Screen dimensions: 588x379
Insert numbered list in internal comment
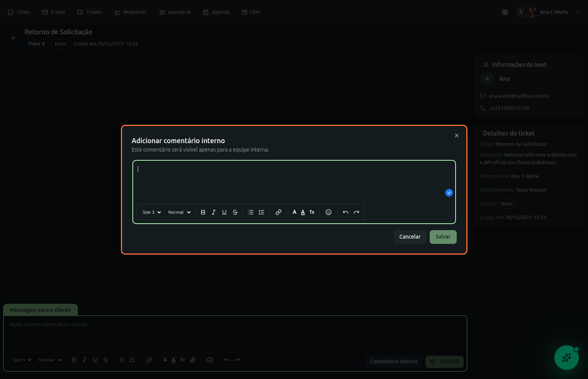[261, 212]
